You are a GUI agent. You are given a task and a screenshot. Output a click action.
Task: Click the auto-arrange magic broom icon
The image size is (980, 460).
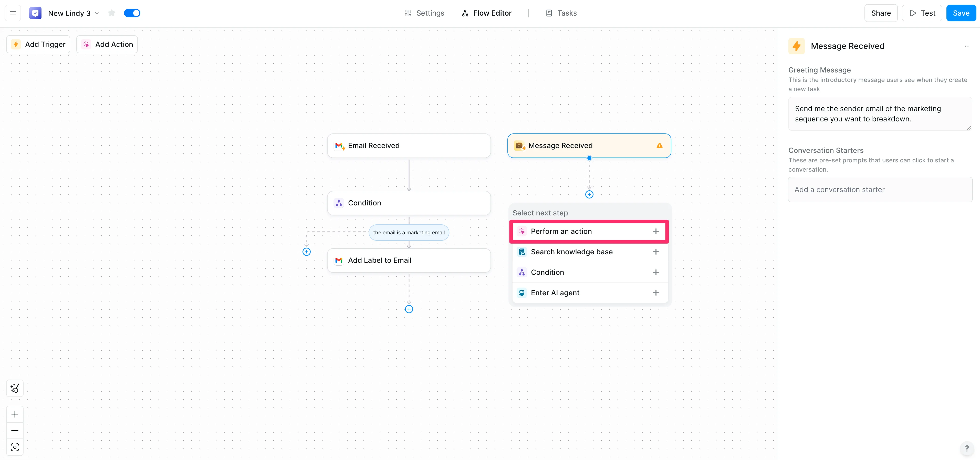(x=15, y=388)
